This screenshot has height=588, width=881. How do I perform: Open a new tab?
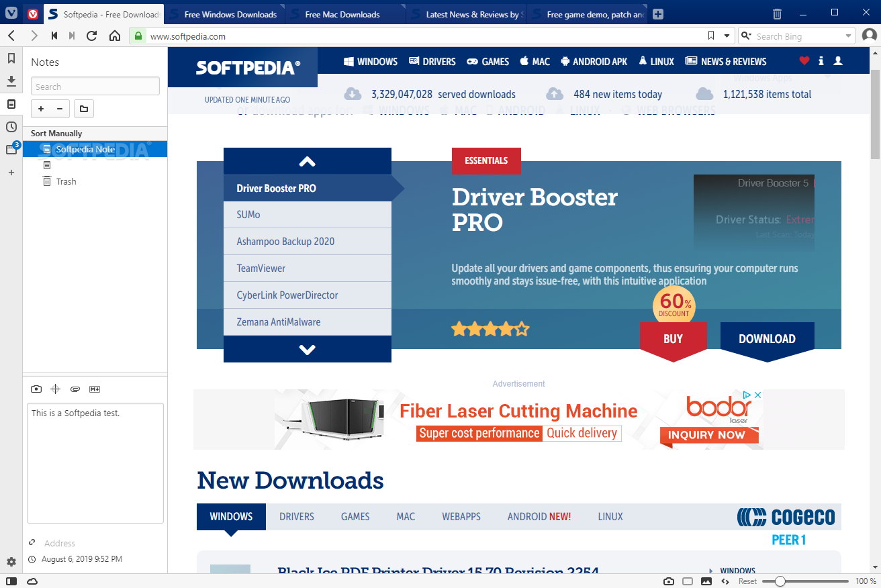[x=658, y=14]
